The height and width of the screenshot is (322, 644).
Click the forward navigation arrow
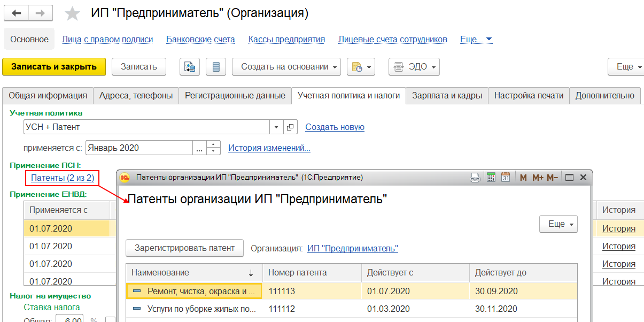40,13
